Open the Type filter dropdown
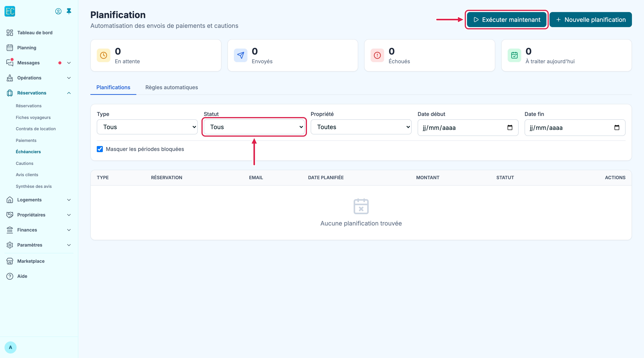644x358 pixels. [x=147, y=127]
